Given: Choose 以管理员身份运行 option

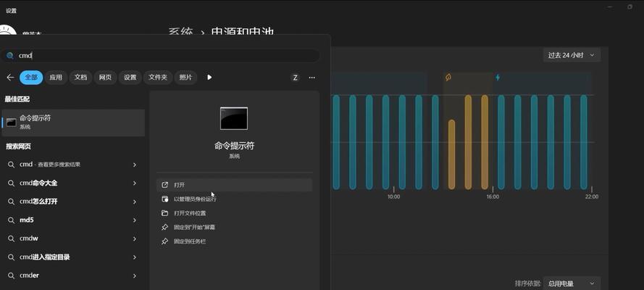Looking at the screenshot, I should click(x=235, y=199).
